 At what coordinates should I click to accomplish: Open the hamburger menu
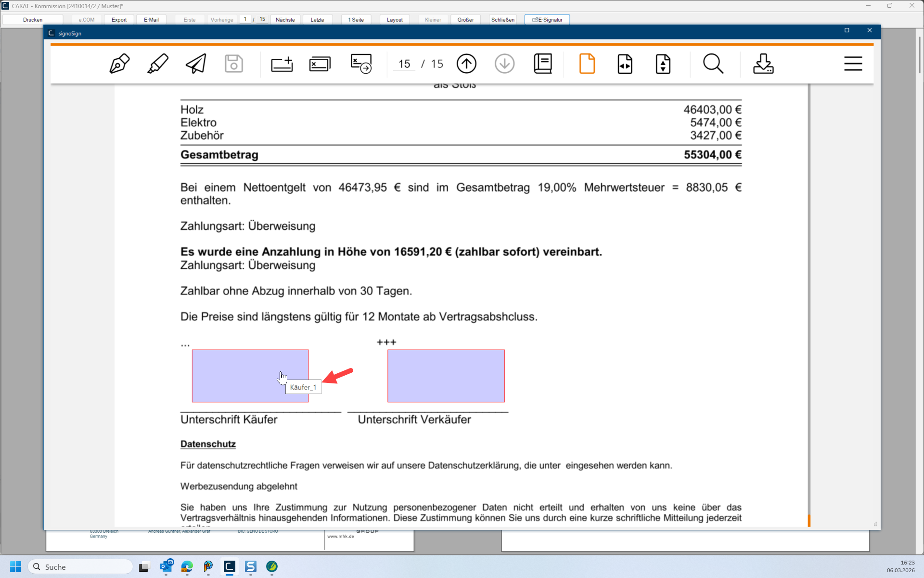(x=853, y=64)
